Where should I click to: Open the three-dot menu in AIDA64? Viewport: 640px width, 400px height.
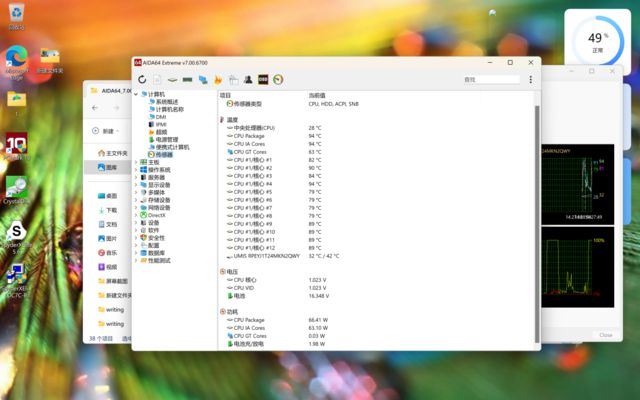(x=530, y=80)
